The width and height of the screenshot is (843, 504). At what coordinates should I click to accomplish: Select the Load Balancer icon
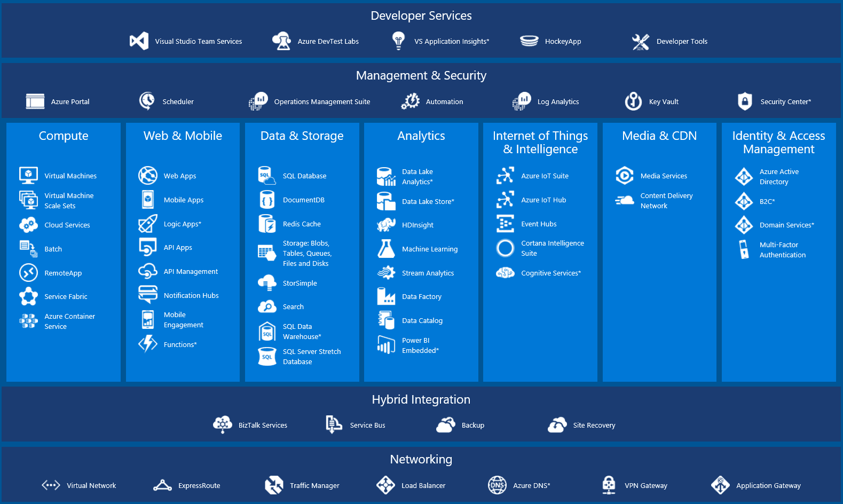(385, 485)
